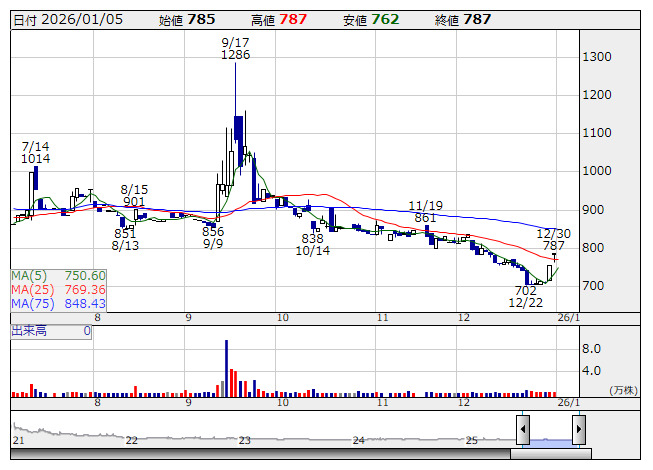
Task: Click the 10/14 low label at 838
Action: [x=312, y=245]
